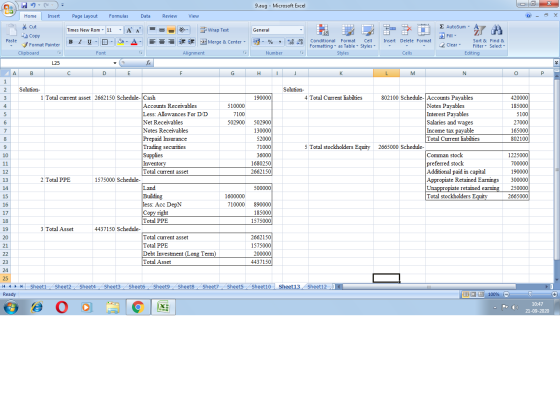Open the Review ribbon tab

point(169,16)
